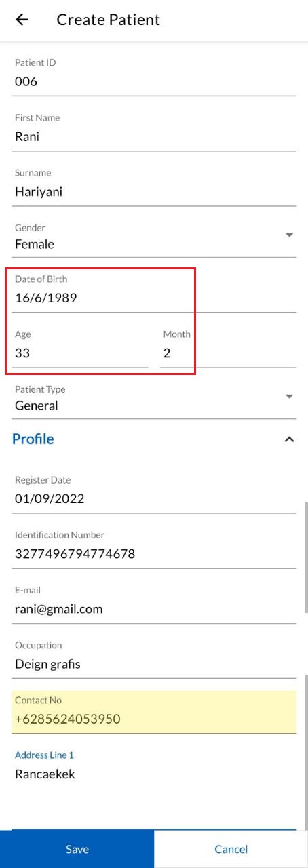
Task: Select the Patient ID field
Action: pyautogui.click(x=154, y=74)
